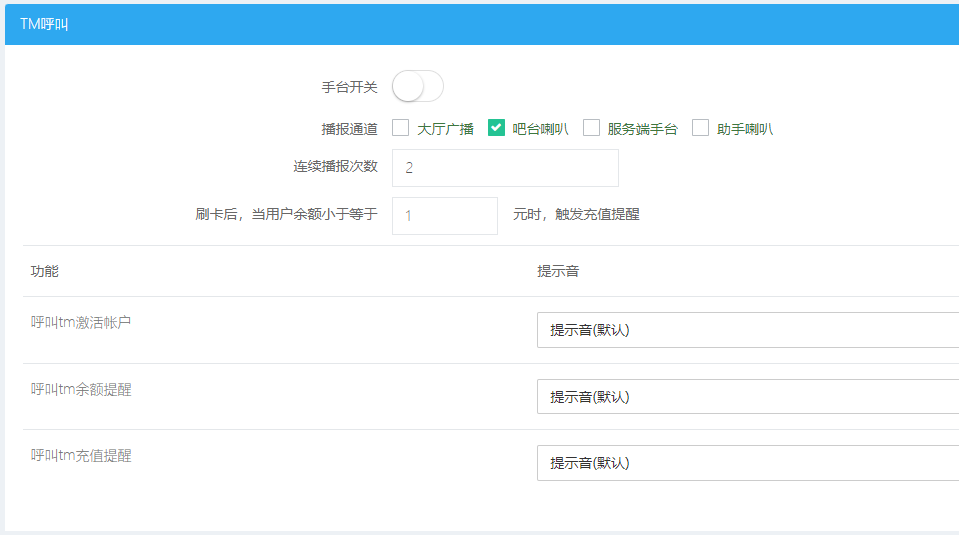
Task: Click the 元时，触发充值提醒 text
Action: 576,214
